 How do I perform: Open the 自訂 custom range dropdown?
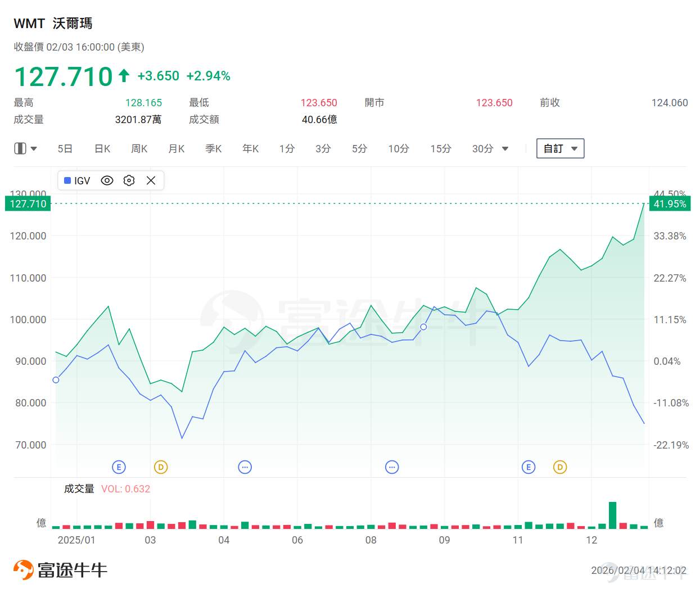pyautogui.click(x=560, y=148)
